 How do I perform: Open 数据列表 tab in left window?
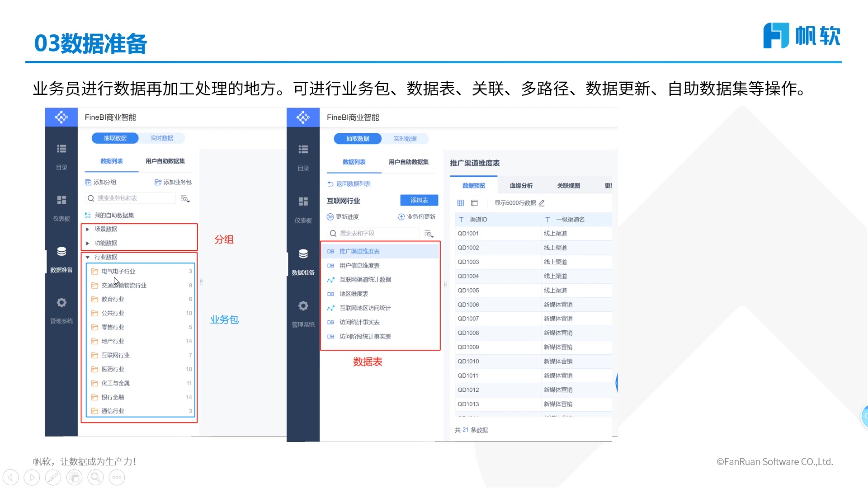click(x=112, y=161)
